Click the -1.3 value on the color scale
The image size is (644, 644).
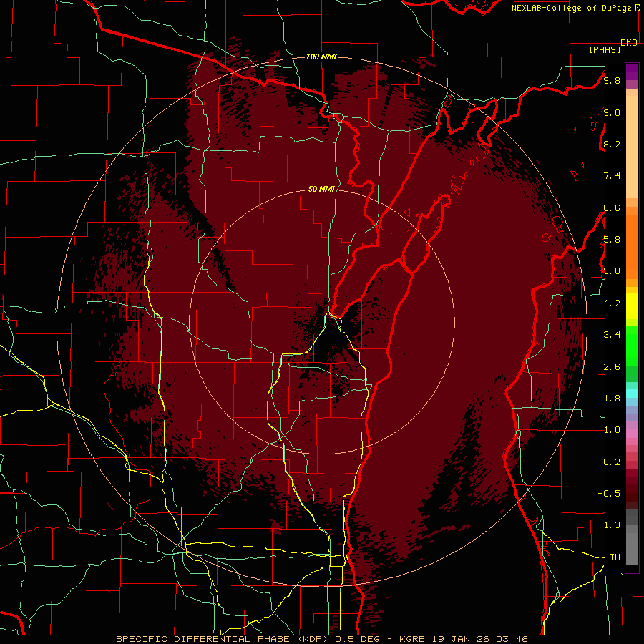(609, 525)
